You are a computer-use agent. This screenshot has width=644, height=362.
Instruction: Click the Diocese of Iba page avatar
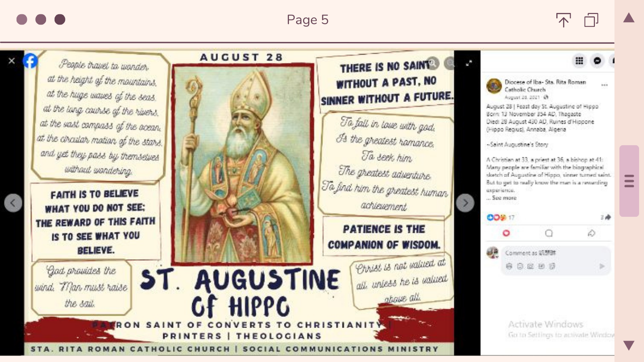pos(494,86)
